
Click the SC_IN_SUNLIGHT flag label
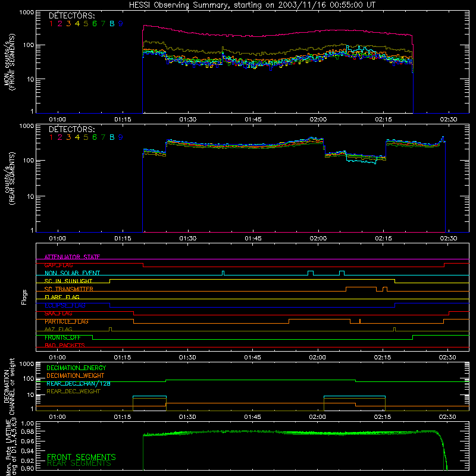pyautogui.click(x=68, y=281)
